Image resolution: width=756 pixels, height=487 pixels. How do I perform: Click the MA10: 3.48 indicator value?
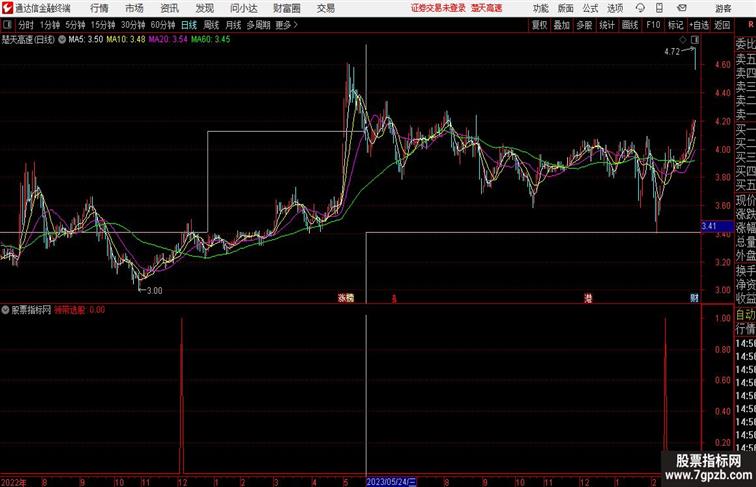(x=126, y=40)
